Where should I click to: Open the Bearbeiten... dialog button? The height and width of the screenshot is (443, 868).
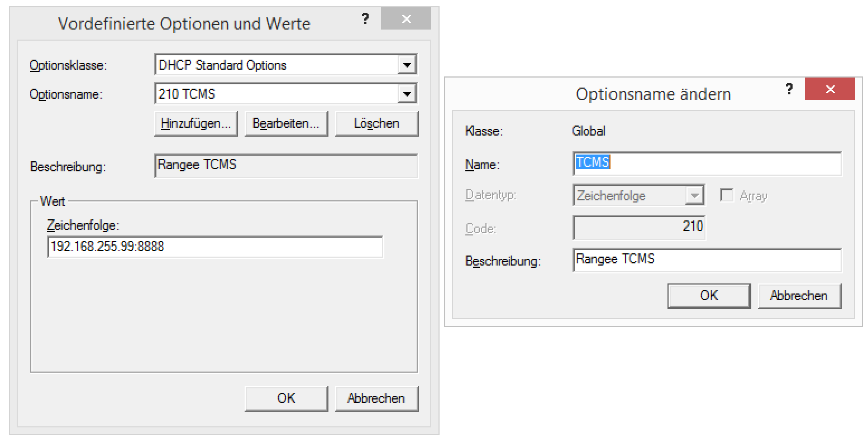click(286, 123)
